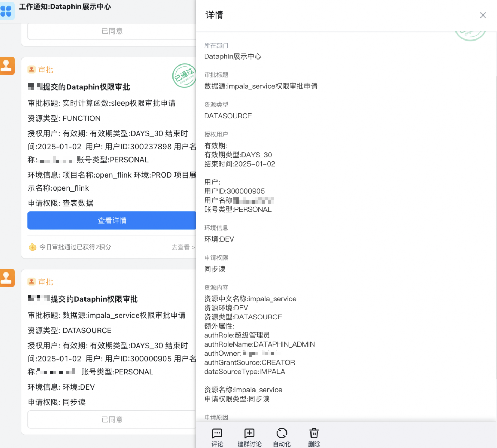
Task: Click the 删除 trash icon
Action: pos(314,433)
